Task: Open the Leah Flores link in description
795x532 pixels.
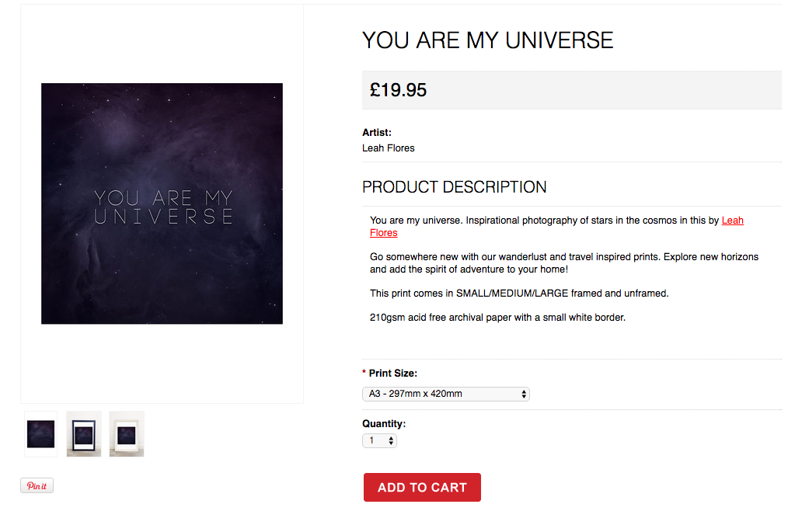Action: pyautogui.click(x=732, y=221)
